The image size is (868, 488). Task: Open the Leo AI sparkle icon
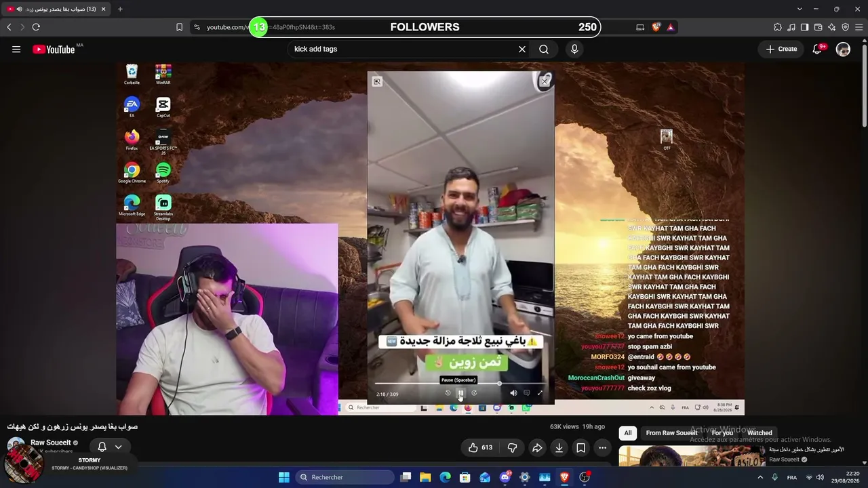tap(831, 27)
